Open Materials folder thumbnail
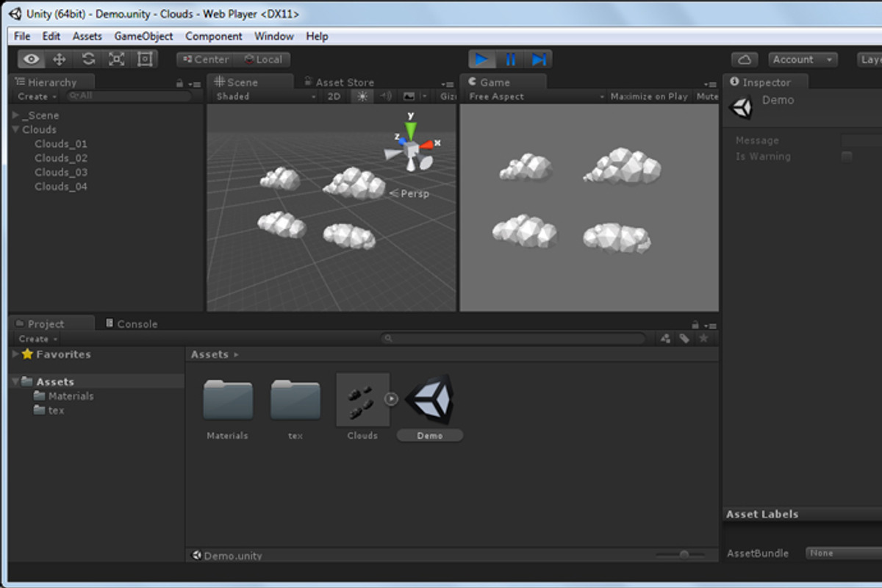This screenshot has width=882, height=588. pos(228,400)
